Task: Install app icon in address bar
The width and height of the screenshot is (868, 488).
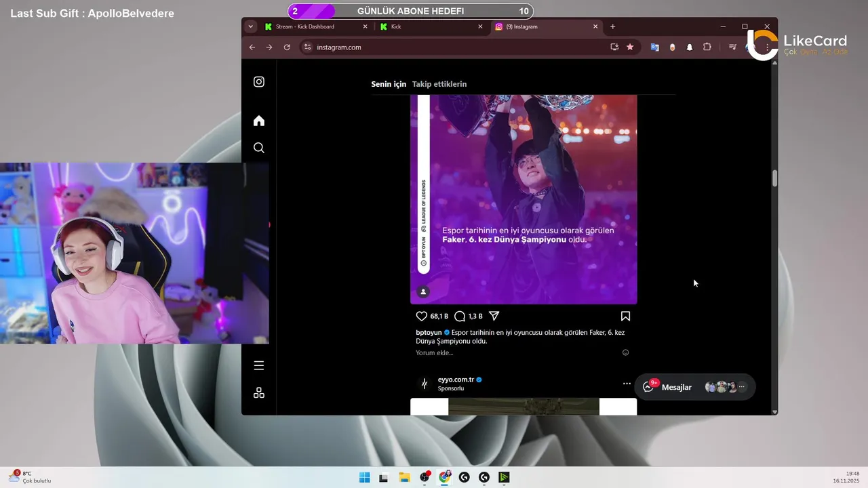Action: tap(614, 47)
